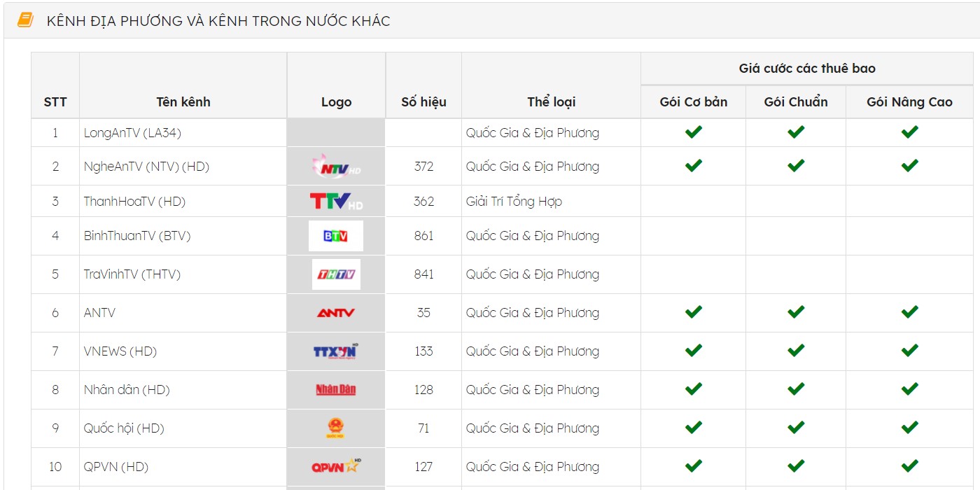Click the Tên kênh column header
The width and height of the screenshot is (980, 490).
point(183,102)
